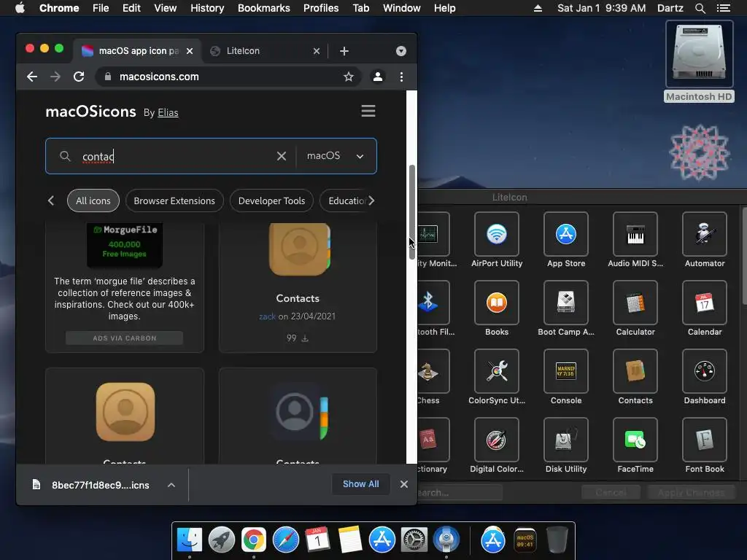Open Macintosh HD desktop drive

699,62
